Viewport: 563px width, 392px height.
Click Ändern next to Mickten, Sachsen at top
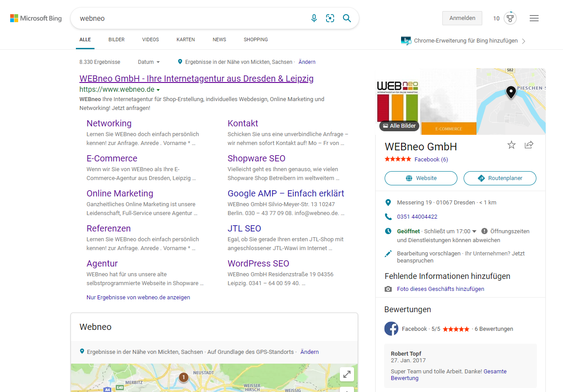(307, 62)
